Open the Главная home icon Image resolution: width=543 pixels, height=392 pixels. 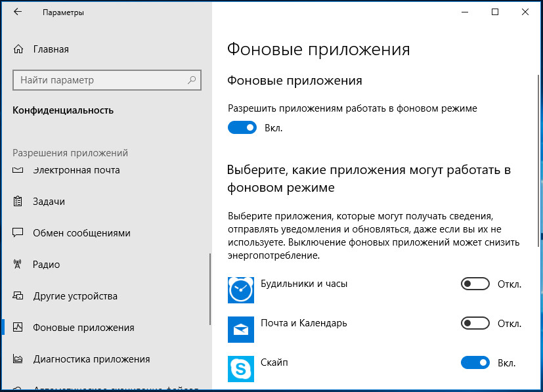coord(18,49)
